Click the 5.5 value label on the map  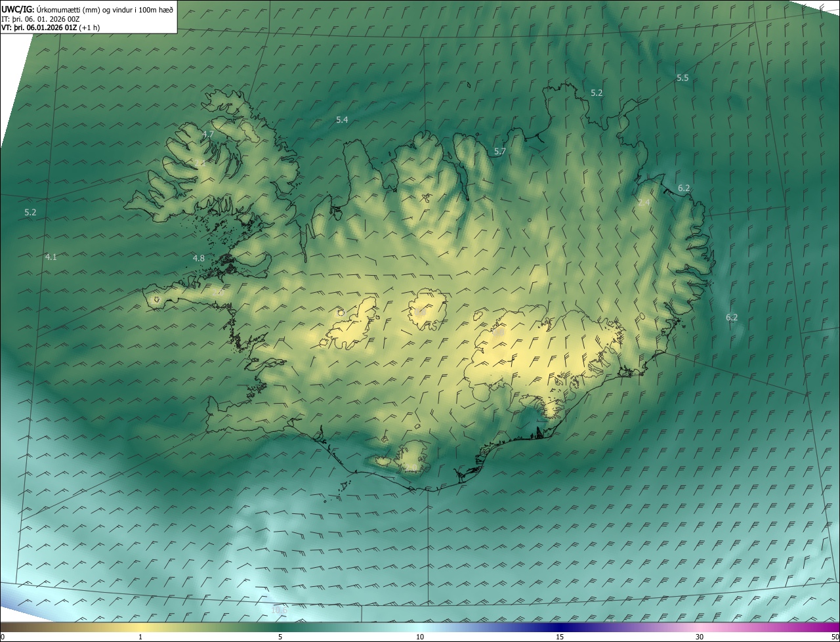682,77
